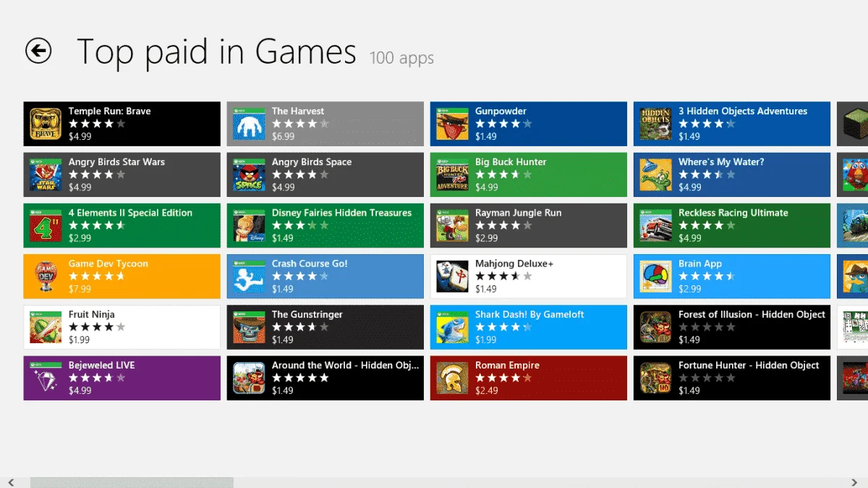Open the partially visible solitaire cards tile

point(853,327)
